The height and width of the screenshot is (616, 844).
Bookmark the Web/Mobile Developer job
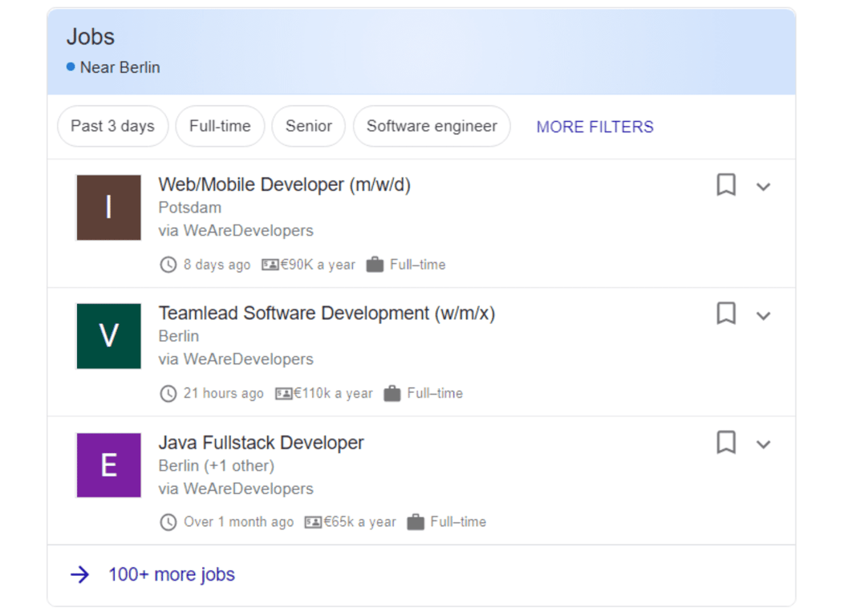pyautogui.click(x=726, y=184)
